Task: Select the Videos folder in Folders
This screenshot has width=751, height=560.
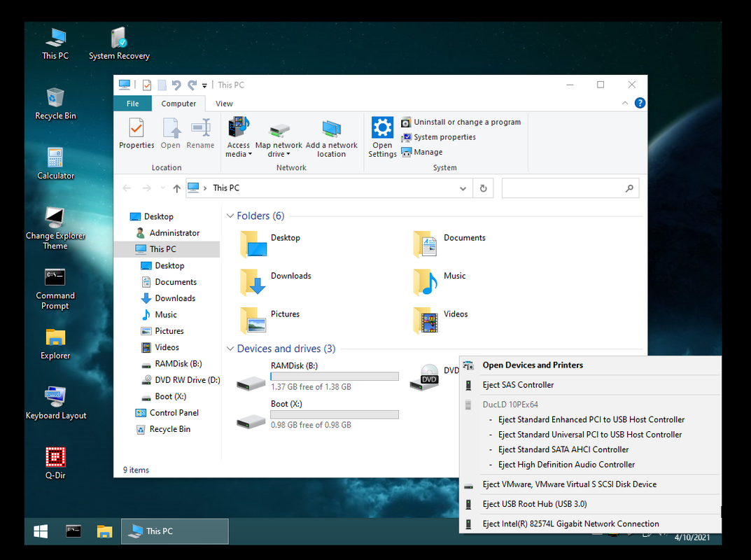Action: (441, 321)
